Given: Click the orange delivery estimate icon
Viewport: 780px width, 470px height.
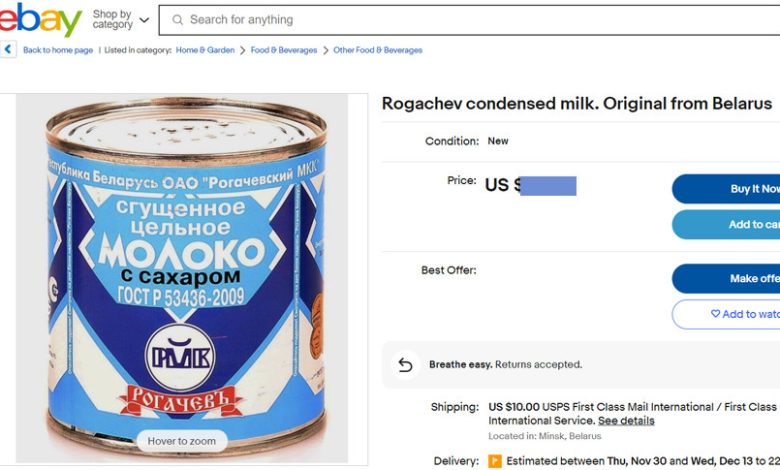Looking at the screenshot, I should [495, 461].
